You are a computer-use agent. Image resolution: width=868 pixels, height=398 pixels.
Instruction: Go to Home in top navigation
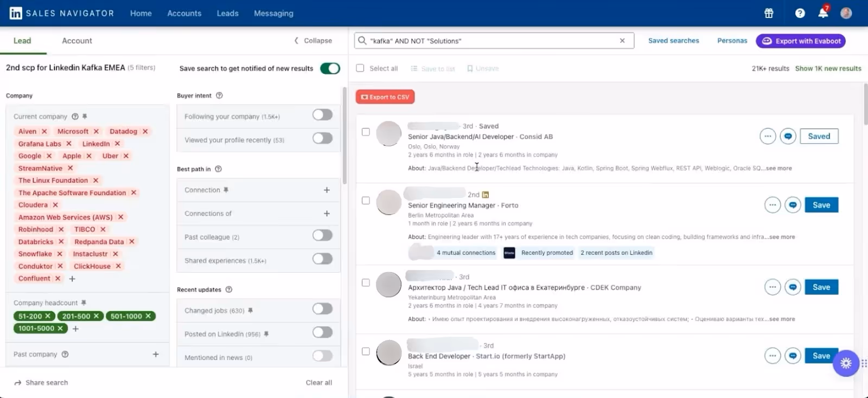(x=141, y=13)
